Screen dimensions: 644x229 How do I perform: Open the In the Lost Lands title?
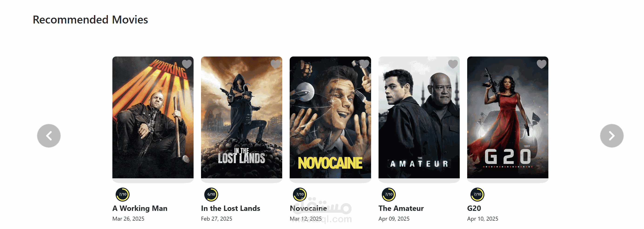point(231,208)
